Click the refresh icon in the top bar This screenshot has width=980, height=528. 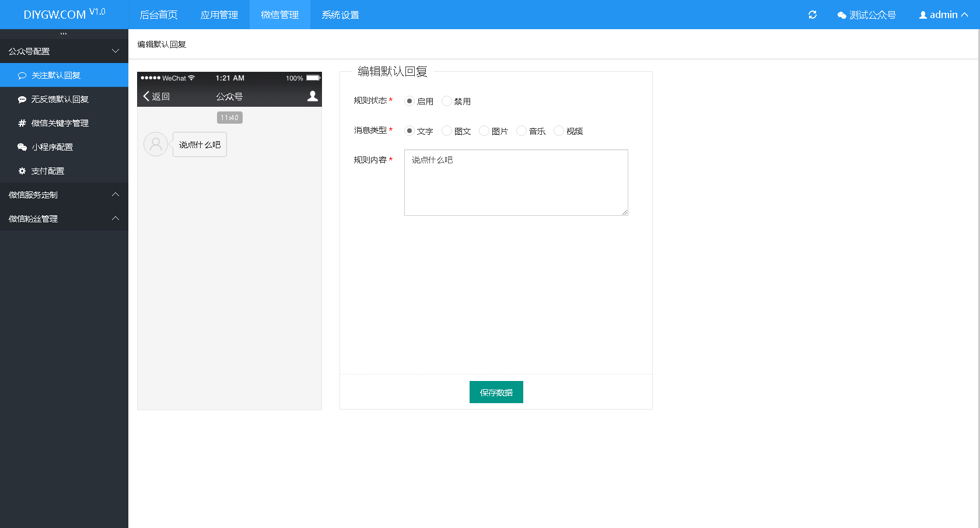coord(812,15)
